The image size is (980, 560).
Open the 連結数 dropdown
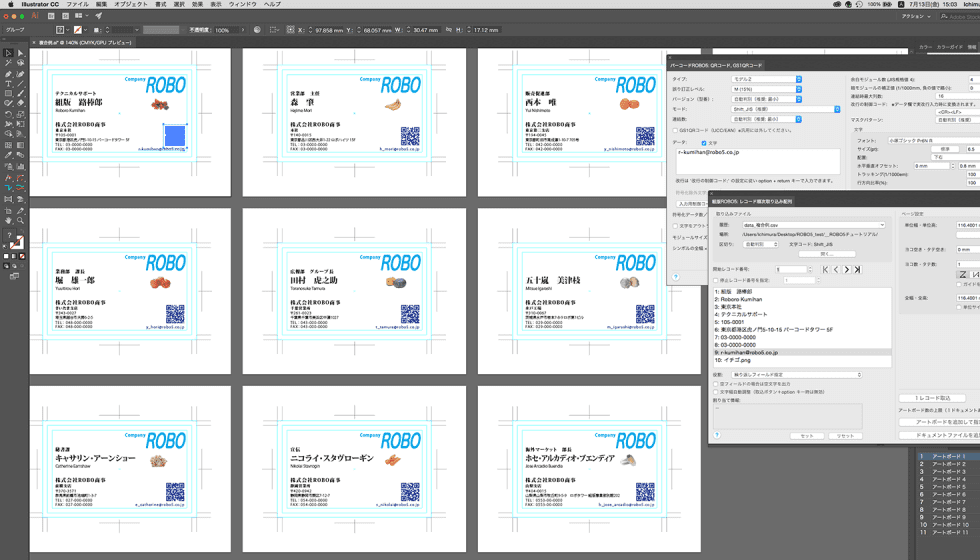[766, 119]
